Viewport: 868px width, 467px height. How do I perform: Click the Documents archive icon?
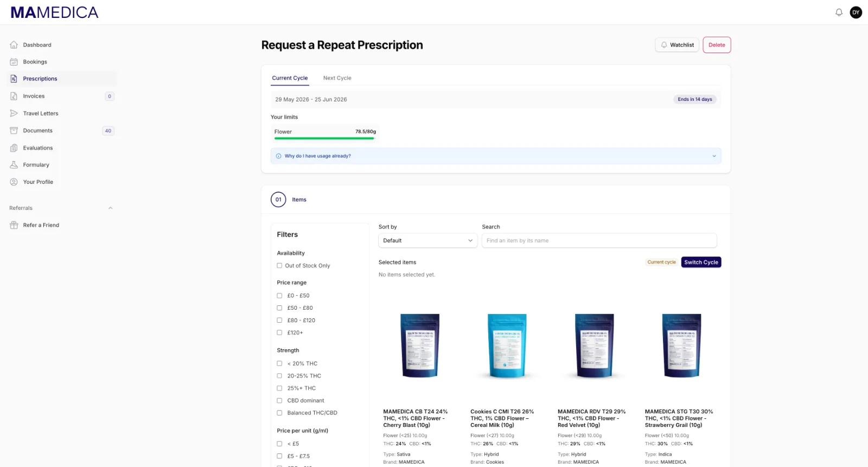click(14, 131)
